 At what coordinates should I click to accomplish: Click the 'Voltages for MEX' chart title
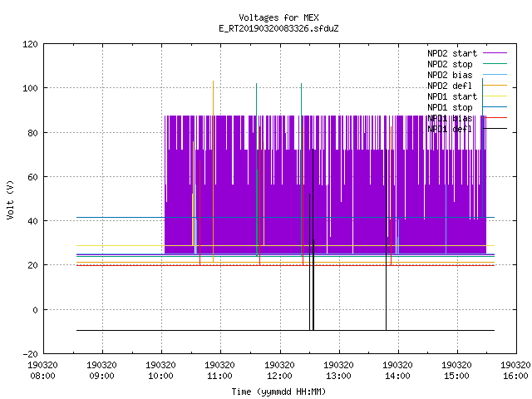point(278,17)
